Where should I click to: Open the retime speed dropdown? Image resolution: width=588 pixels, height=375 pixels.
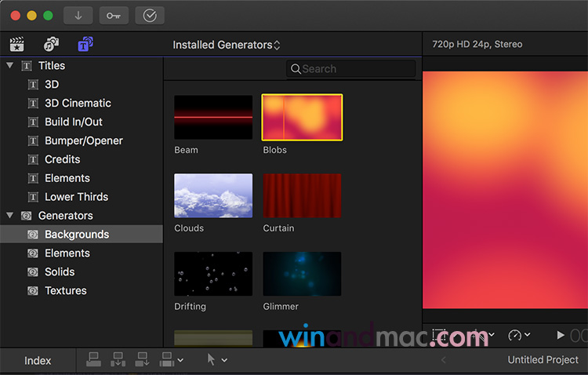coord(518,335)
